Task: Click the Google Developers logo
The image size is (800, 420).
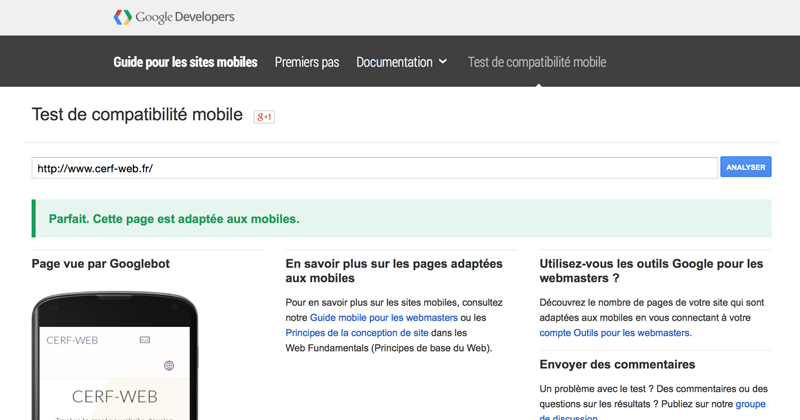Action: pos(174,17)
